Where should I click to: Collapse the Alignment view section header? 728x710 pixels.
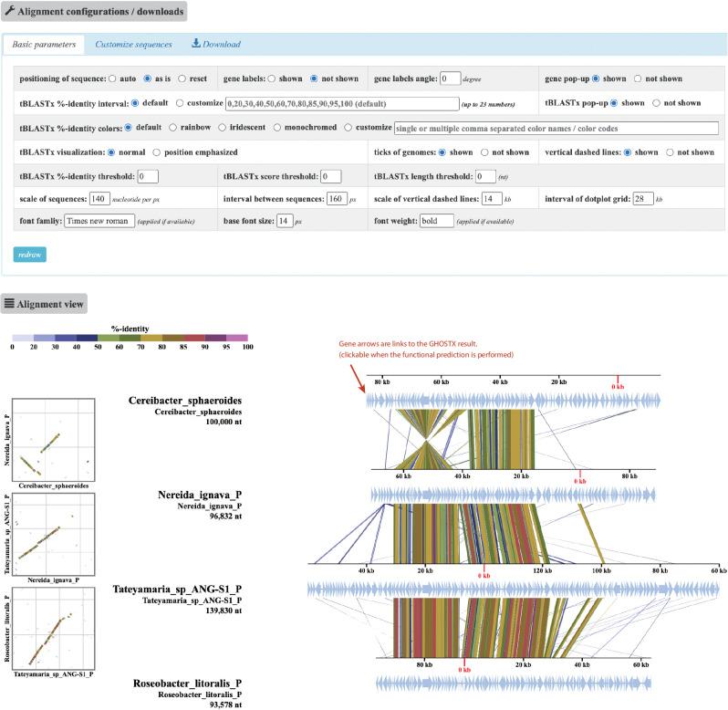(x=45, y=303)
